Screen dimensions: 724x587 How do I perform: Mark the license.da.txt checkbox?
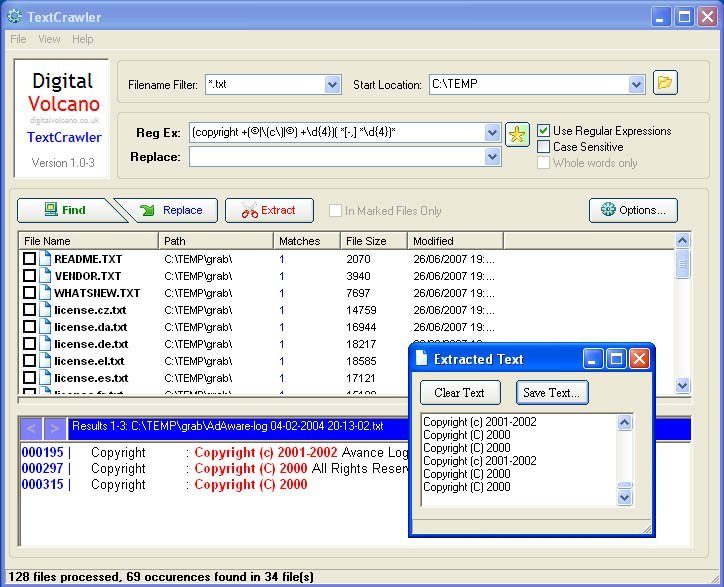[x=30, y=327]
